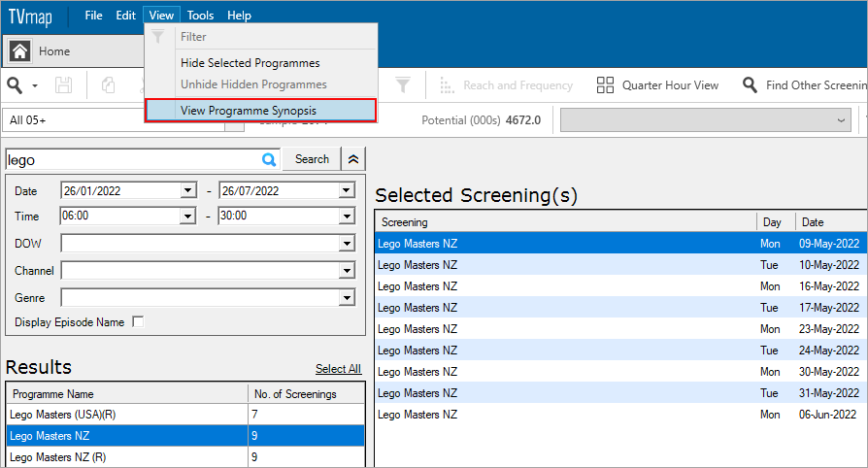Viewport: 868px width, 468px height.
Task: Click Find Other Screenings label
Action: tap(816, 85)
